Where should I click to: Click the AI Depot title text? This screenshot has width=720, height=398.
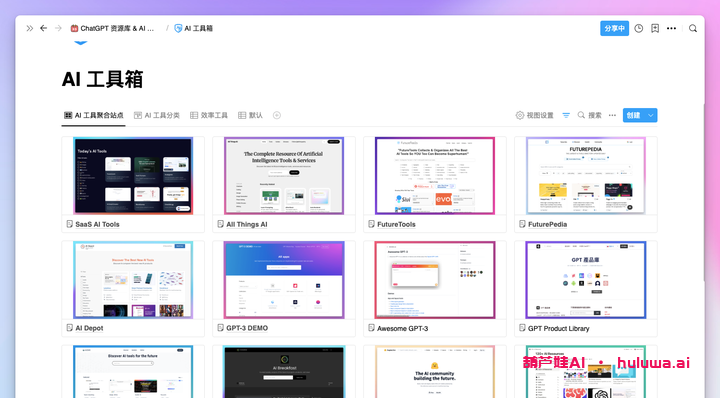point(89,328)
